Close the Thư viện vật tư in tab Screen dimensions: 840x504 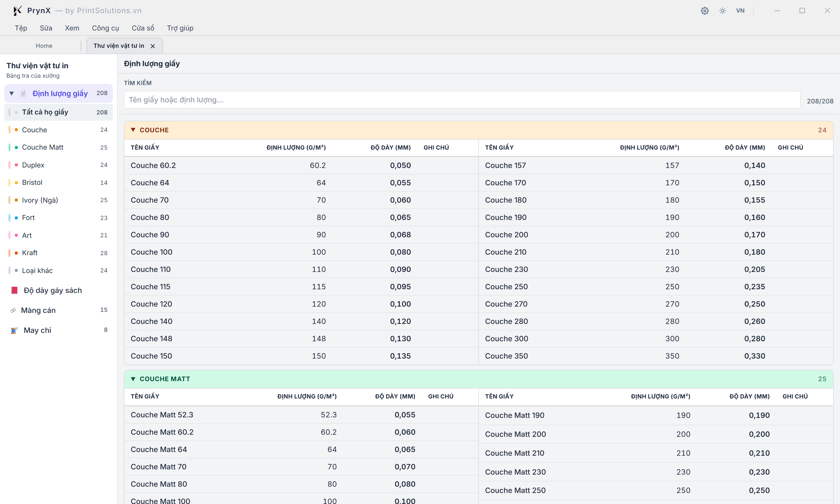[153, 46]
